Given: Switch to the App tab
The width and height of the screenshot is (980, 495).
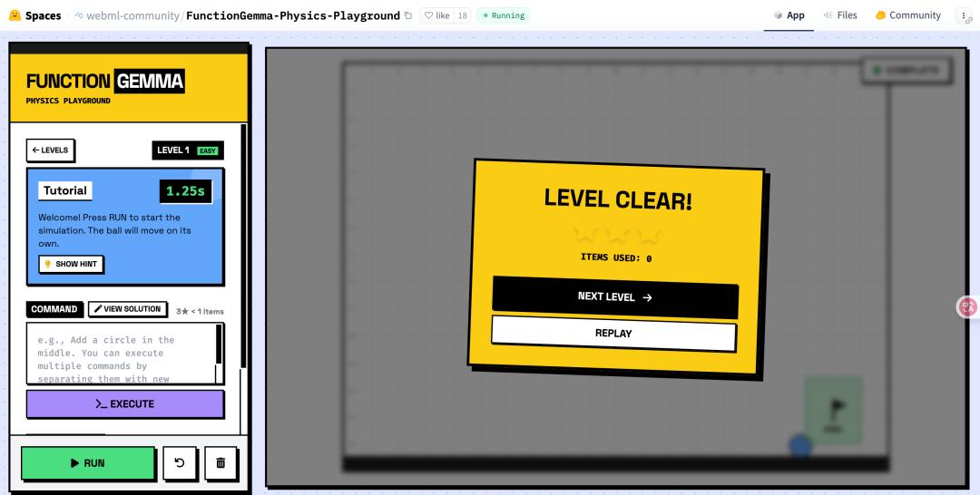Looking at the screenshot, I should [789, 15].
